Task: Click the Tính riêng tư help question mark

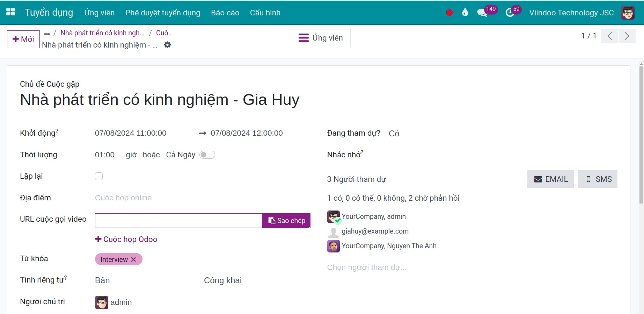Action: pyautogui.click(x=65, y=278)
